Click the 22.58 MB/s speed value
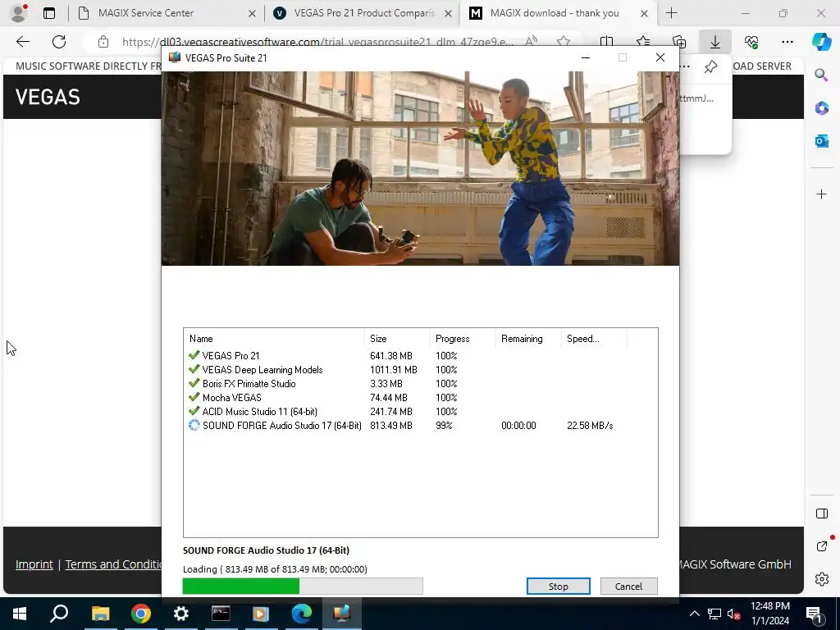The width and height of the screenshot is (840, 630). [x=590, y=426]
